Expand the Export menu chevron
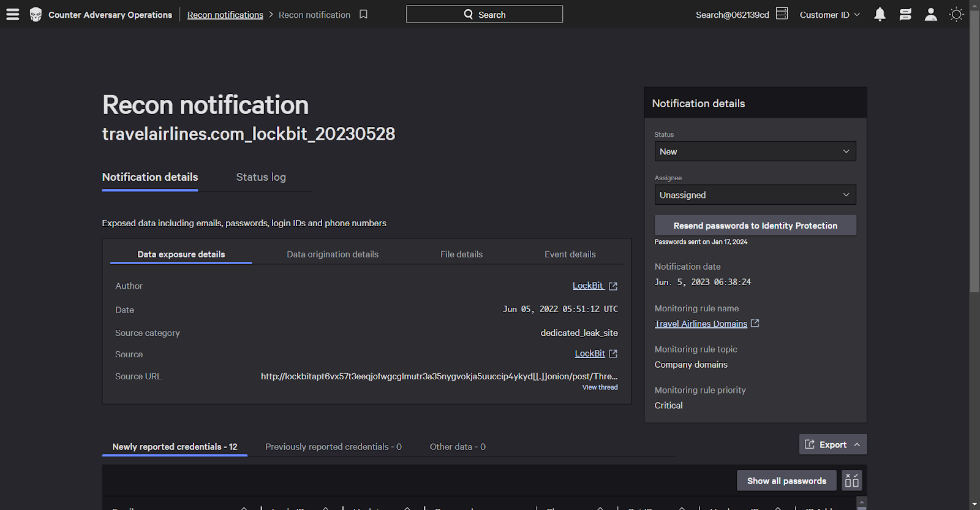The width and height of the screenshot is (980, 510). click(857, 445)
